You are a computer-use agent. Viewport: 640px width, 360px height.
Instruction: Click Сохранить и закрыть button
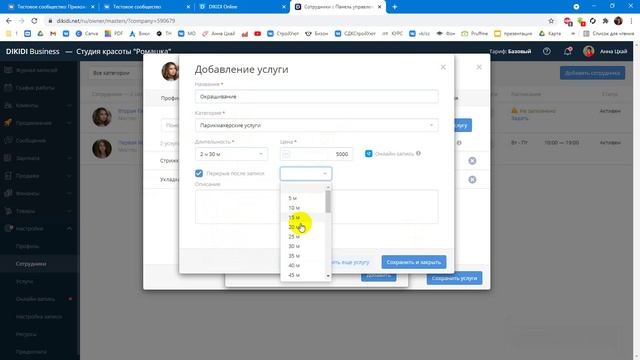coord(413,262)
